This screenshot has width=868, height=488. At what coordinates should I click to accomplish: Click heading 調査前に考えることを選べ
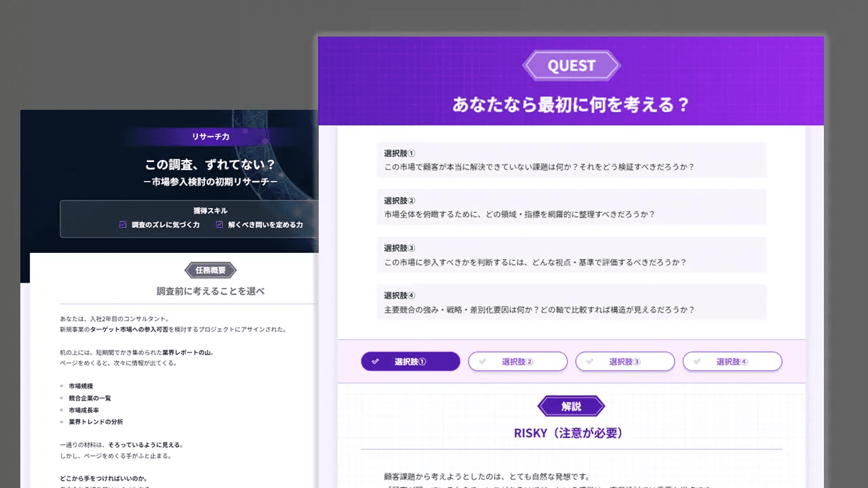point(210,291)
